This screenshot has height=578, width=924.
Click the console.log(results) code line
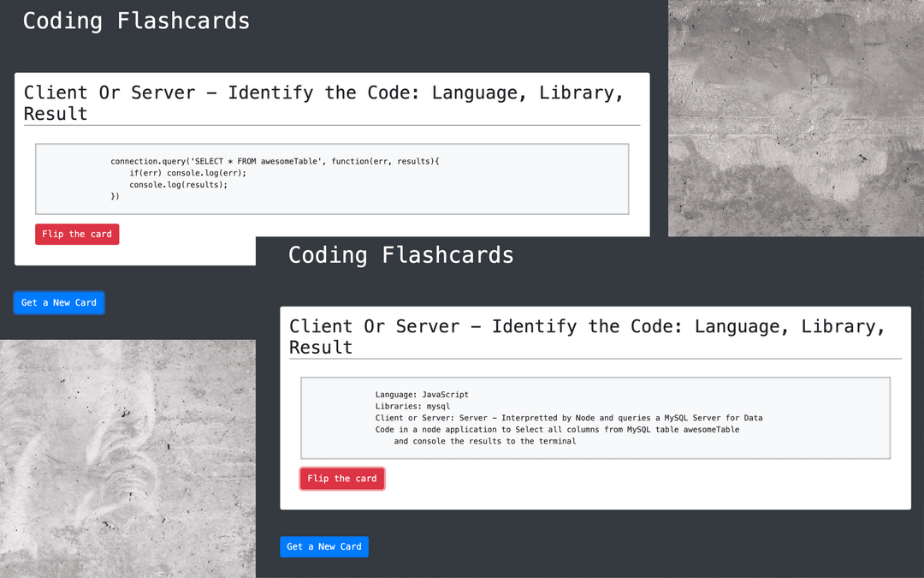point(178,184)
